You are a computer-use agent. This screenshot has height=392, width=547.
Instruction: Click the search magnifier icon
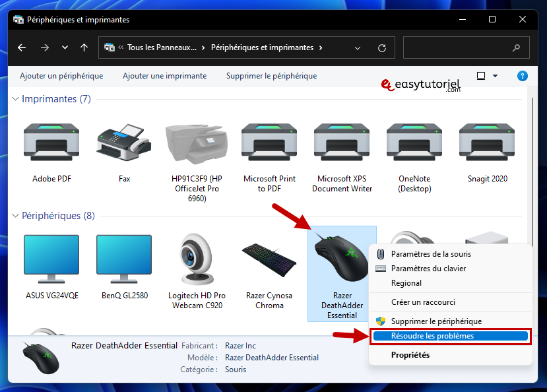coord(516,48)
